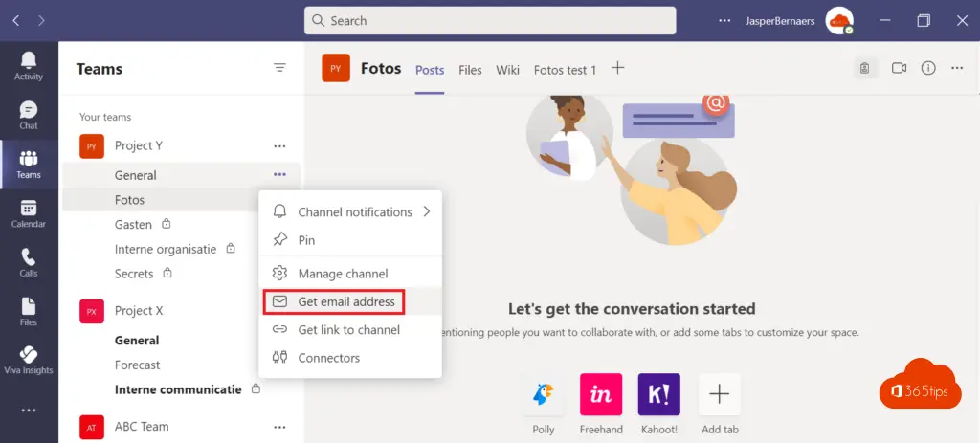Click the Start meeting video camera icon
Image resolution: width=980 pixels, height=443 pixels.
click(899, 69)
